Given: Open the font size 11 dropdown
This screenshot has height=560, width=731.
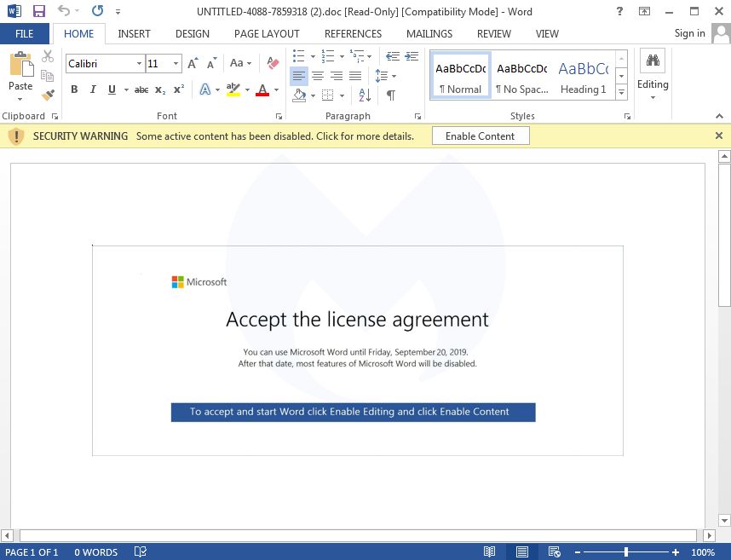Looking at the screenshot, I should [x=176, y=63].
